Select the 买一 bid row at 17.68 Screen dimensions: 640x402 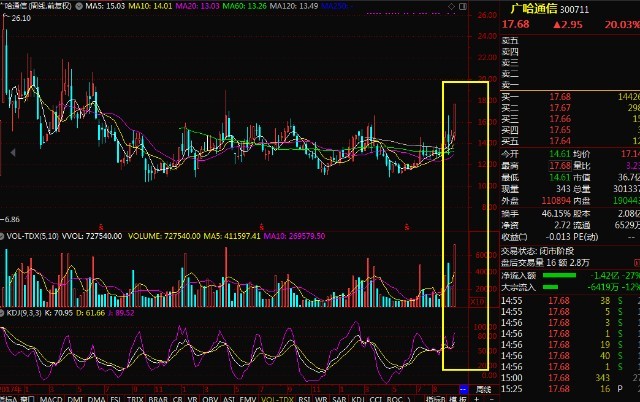pos(560,95)
